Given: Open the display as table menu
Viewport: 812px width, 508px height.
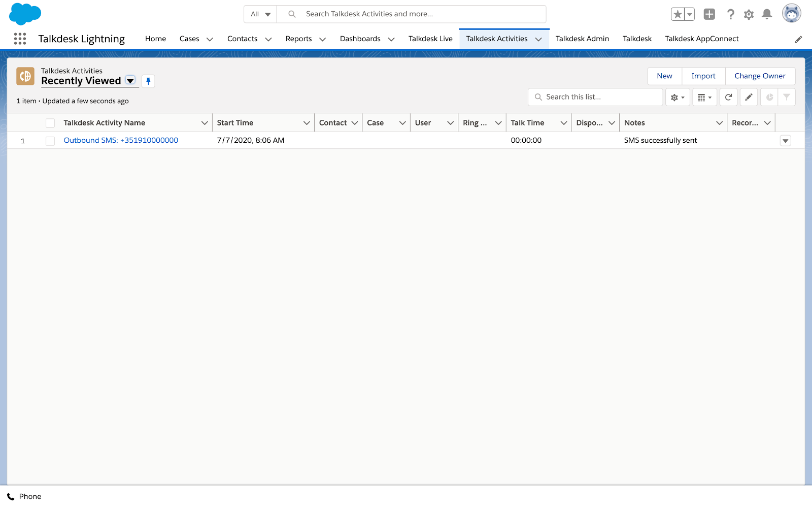Looking at the screenshot, I should (x=704, y=97).
